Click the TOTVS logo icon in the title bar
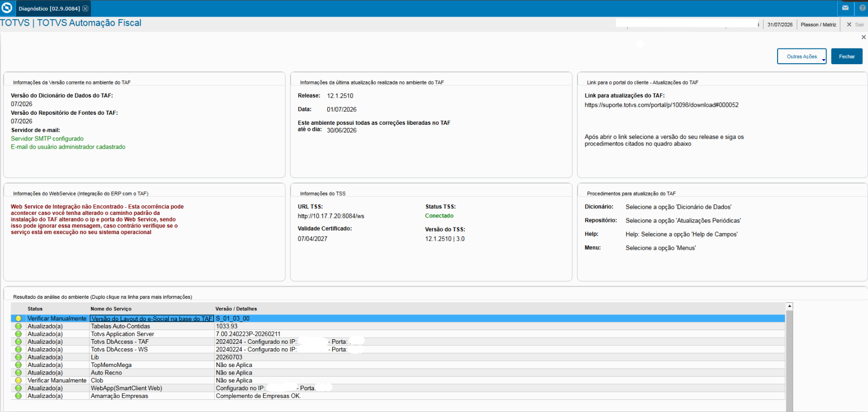Screen dimensions: 868x412 pos(7,8)
